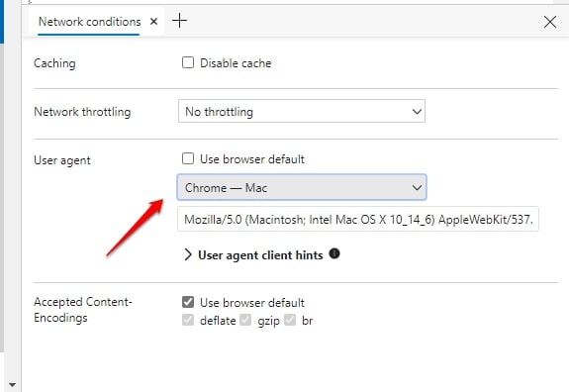Switch to the Network conditions tab
Screen dimensions: 569x392
point(90,22)
